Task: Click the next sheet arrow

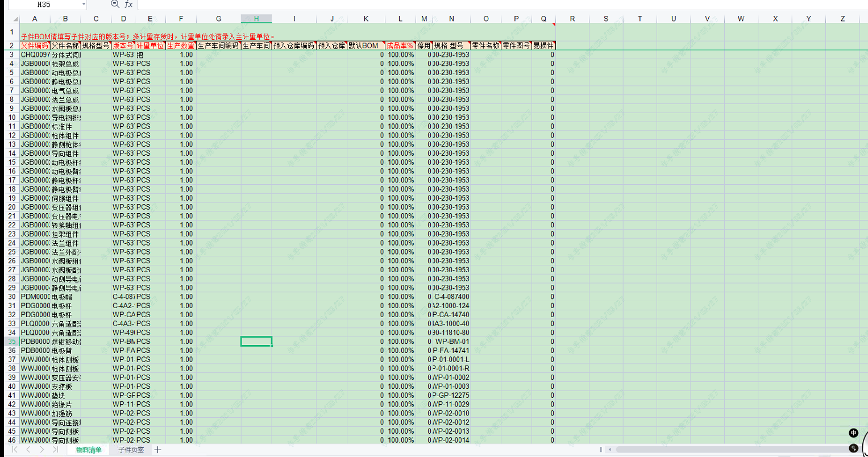Action: coord(42,450)
